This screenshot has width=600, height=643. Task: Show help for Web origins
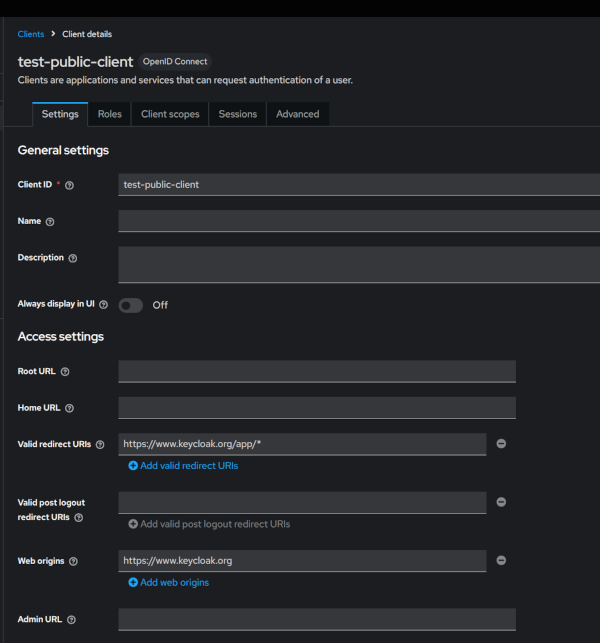click(x=73, y=561)
